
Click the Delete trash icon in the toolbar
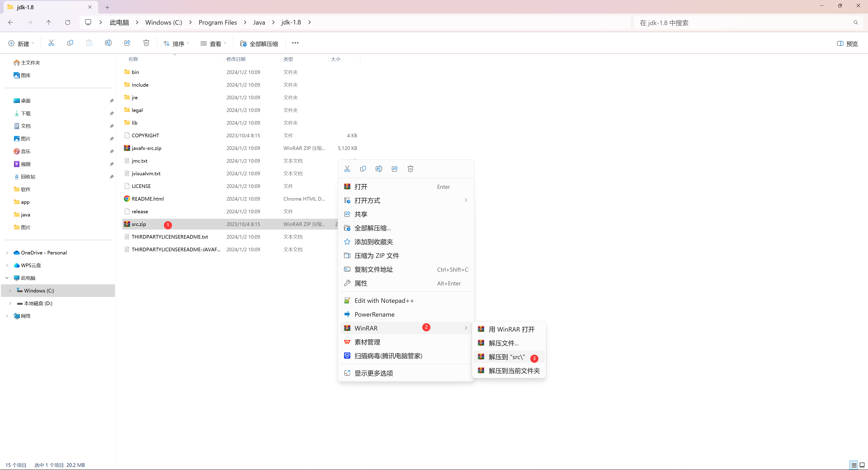pos(146,43)
